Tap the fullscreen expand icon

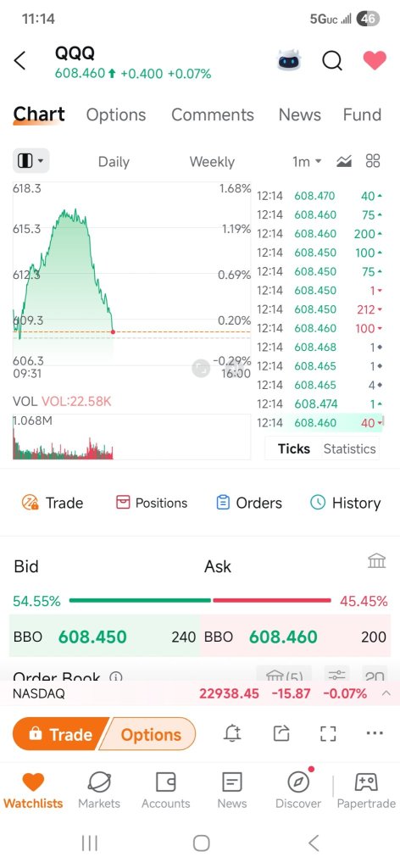[328, 733]
